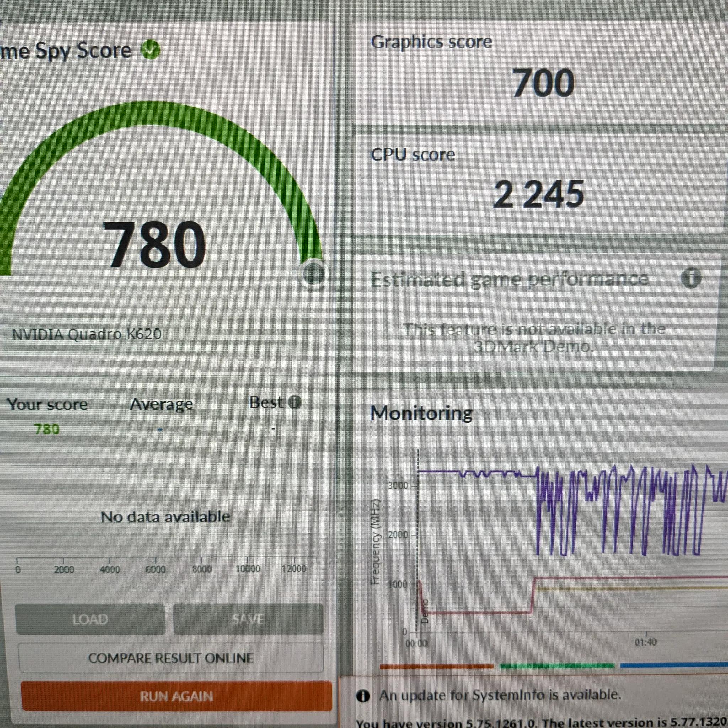Click the Monitoring panel heading
The height and width of the screenshot is (728, 728).
point(422,413)
